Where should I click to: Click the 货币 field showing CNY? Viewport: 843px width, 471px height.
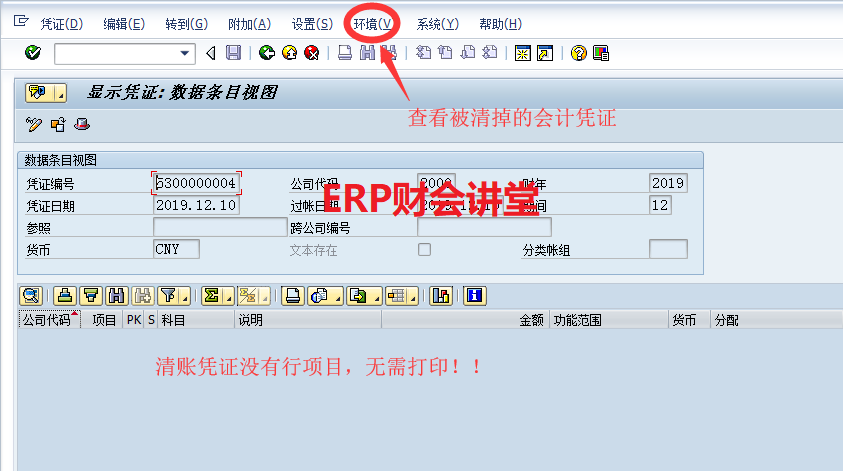(x=176, y=249)
